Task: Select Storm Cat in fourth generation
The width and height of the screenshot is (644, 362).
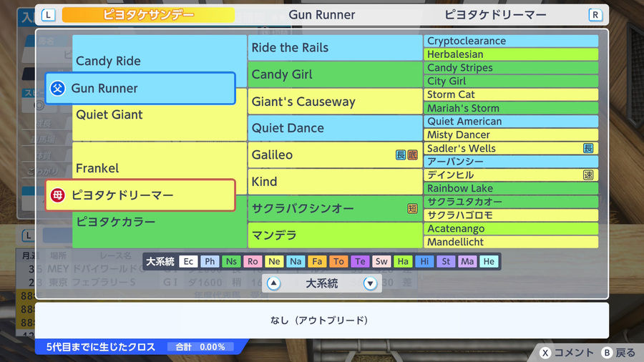Action: click(511, 94)
